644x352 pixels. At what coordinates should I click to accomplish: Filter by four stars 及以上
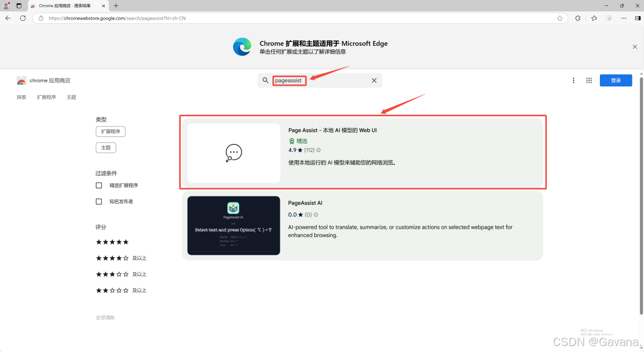[121, 258]
